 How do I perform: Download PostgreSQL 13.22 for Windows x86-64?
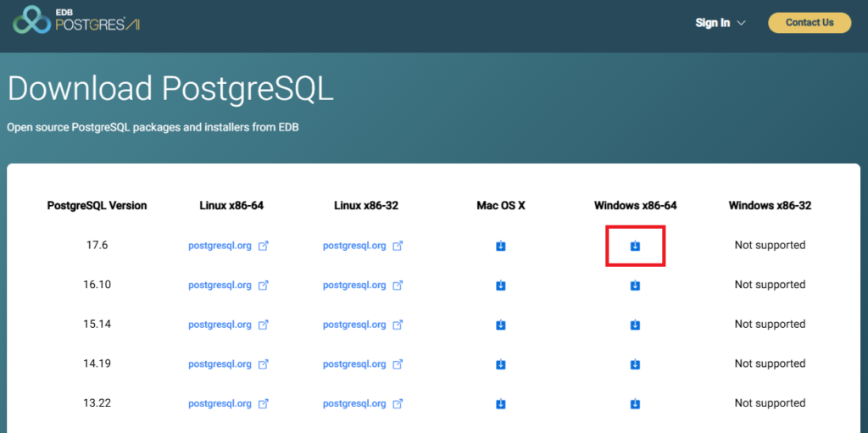coord(635,403)
